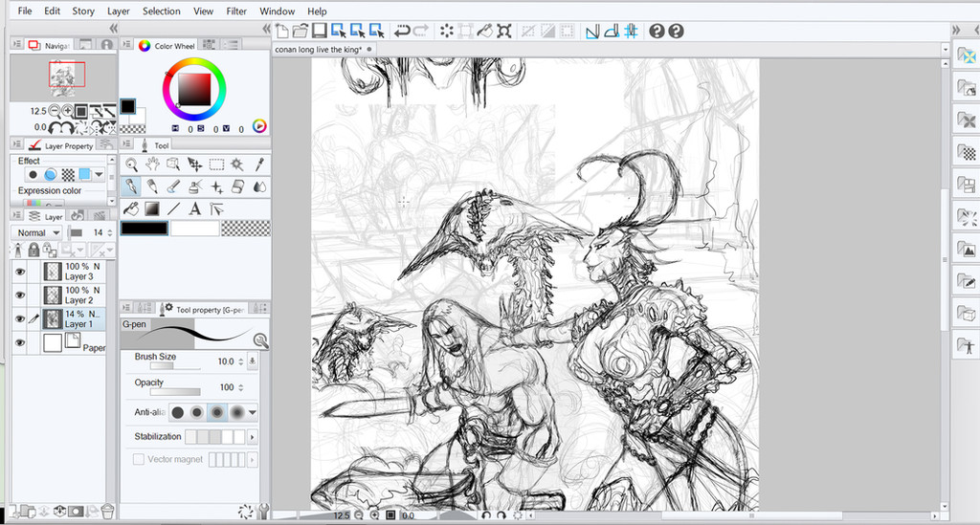
Task: Select the Brush tool
Action: click(x=173, y=186)
